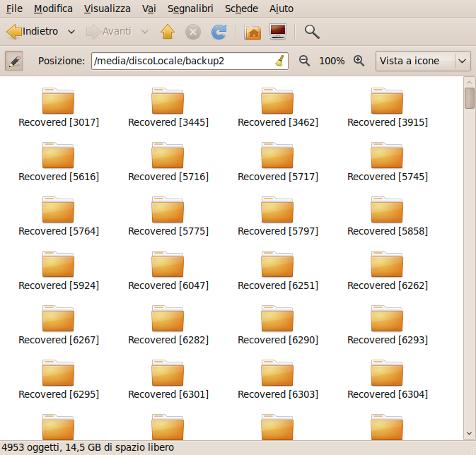Viewport: 476px width, 455px height.
Task: Select folder Recovered [6290]
Action: (x=277, y=325)
